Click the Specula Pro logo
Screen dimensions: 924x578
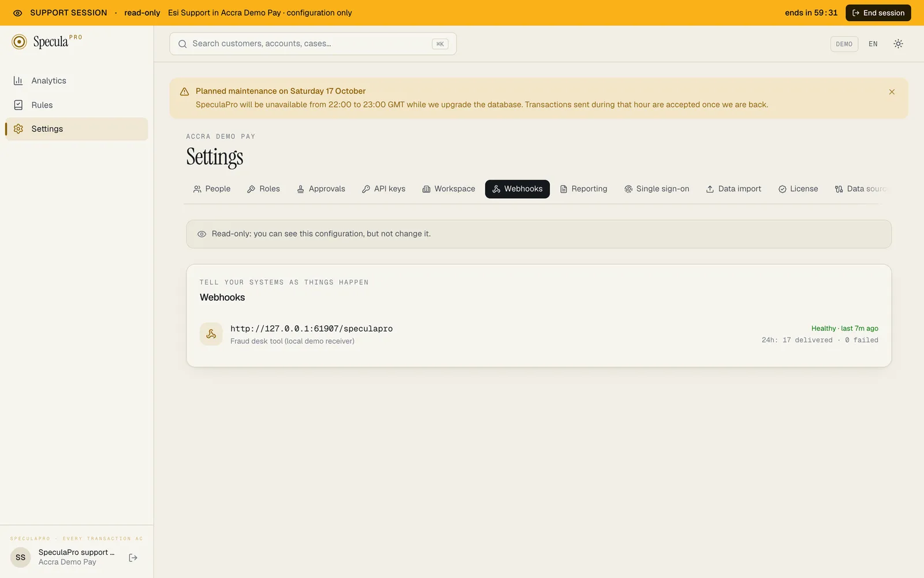[47, 42]
